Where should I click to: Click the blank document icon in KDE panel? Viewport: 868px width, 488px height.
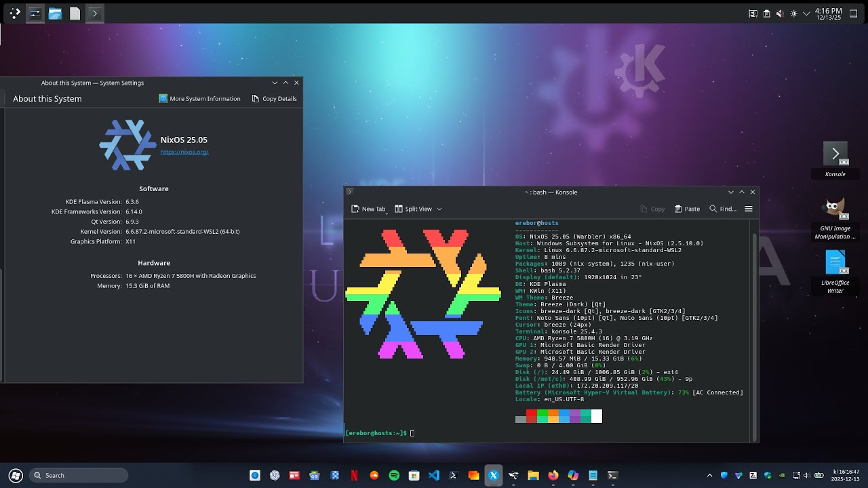tap(75, 13)
